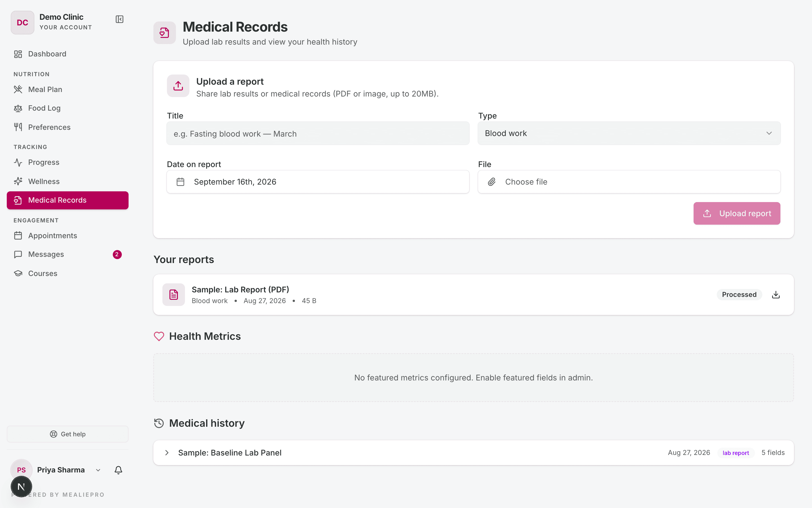This screenshot has width=812, height=508.
Task: Click the Upload report button
Action: pyautogui.click(x=737, y=213)
